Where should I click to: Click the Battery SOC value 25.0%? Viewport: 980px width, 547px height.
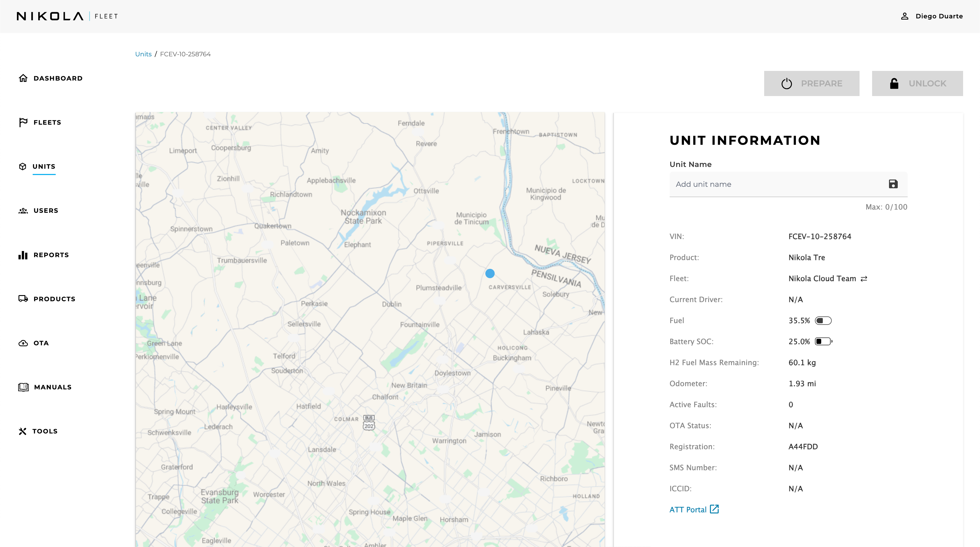(x=799, y=342)
